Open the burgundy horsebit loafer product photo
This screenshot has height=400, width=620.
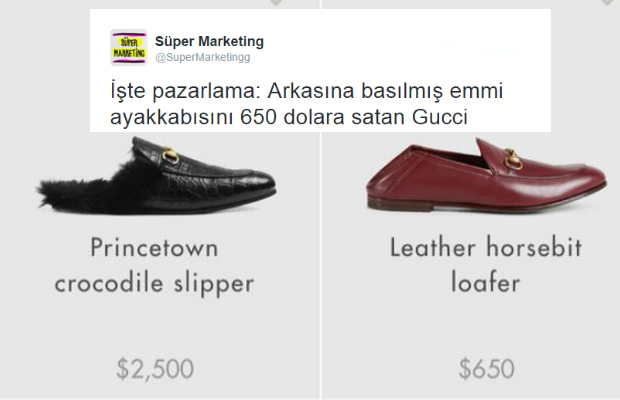[486, 175]
